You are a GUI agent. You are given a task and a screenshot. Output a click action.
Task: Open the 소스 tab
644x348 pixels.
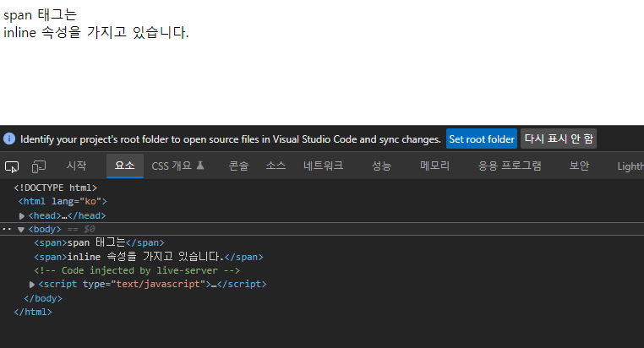276,166
